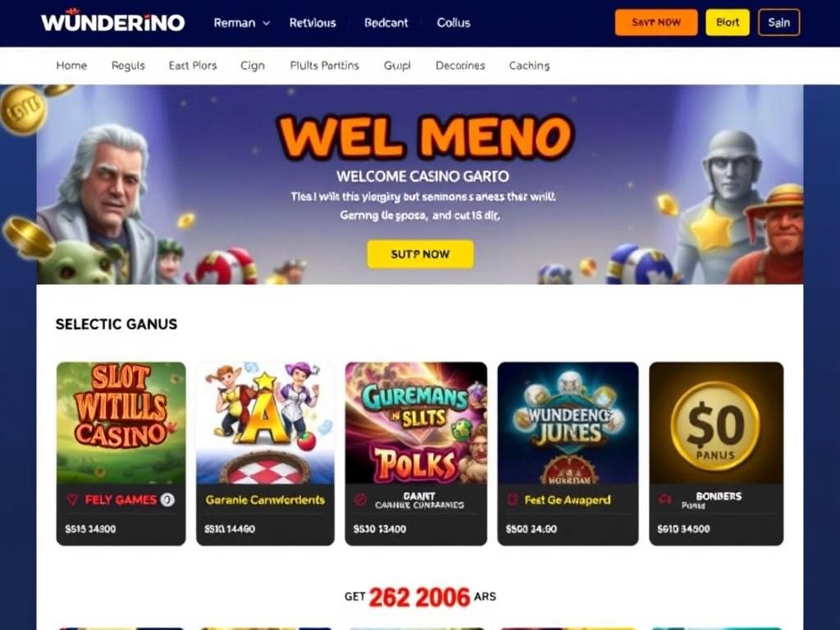Click the gold coin in banner corner
840x630 pixels.
(x=22, y=110)
